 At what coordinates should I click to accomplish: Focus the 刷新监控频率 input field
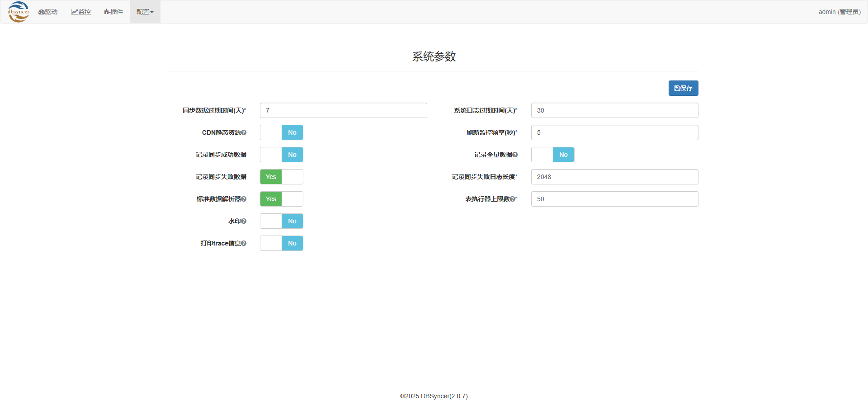614,132
